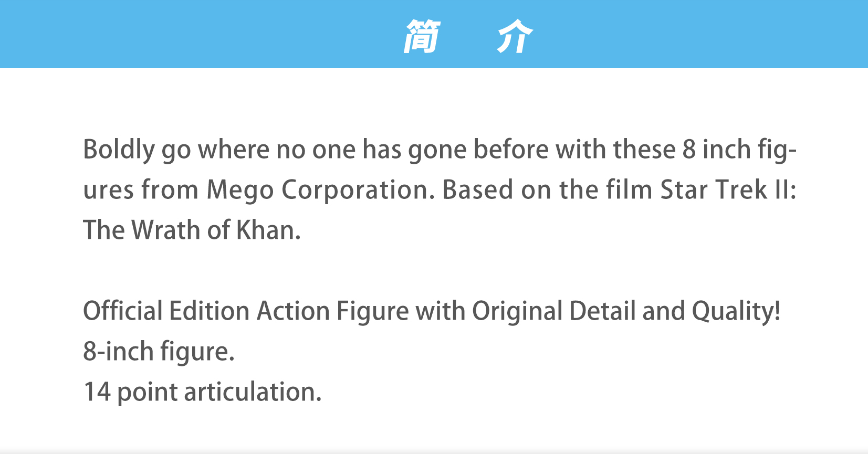Click the word "Khan." ending the first paragraph
This screenshot has height=454, width=868.
click(x=268, y=230)
